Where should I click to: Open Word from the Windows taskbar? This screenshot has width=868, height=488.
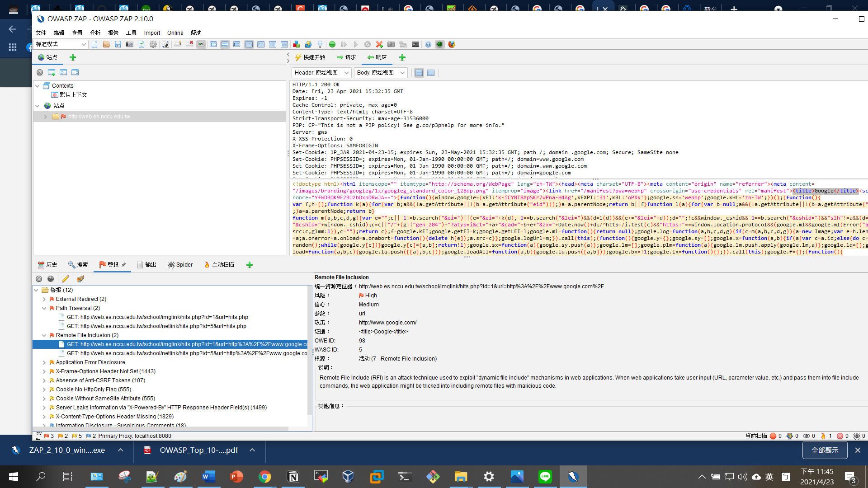pos(208,477)
